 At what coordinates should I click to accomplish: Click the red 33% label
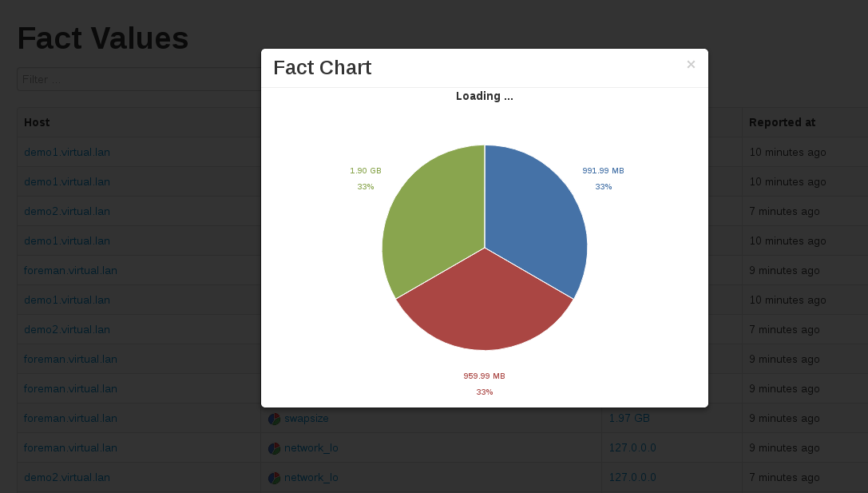[485, 392]
